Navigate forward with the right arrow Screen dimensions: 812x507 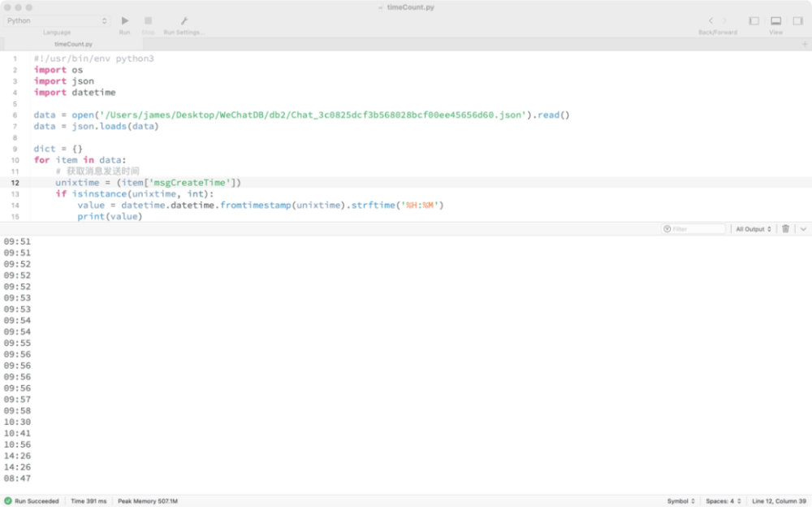[725, 20]
